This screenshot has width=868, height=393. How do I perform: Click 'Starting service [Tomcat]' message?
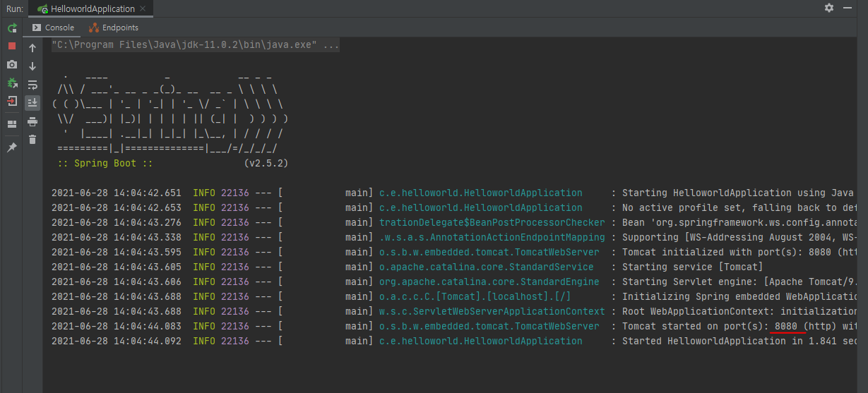(x=693, y=267)
